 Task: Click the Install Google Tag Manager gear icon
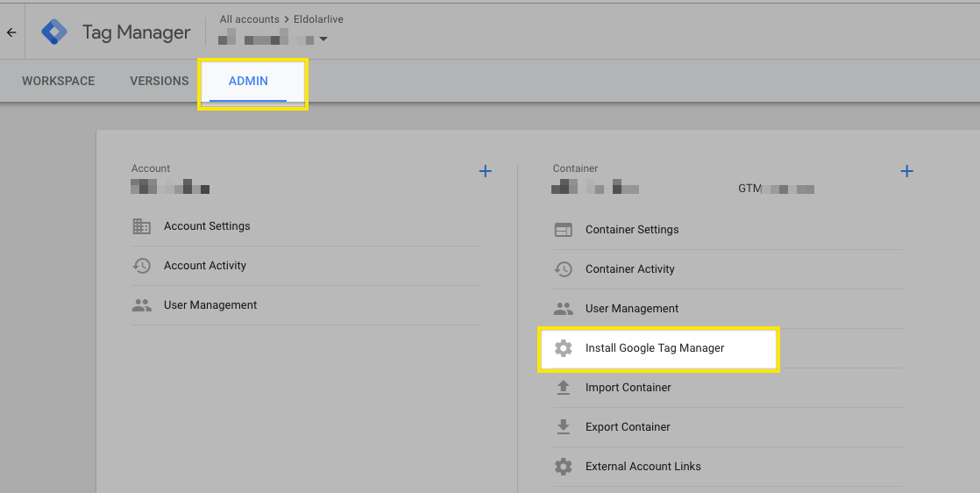(x=563, y=348)
